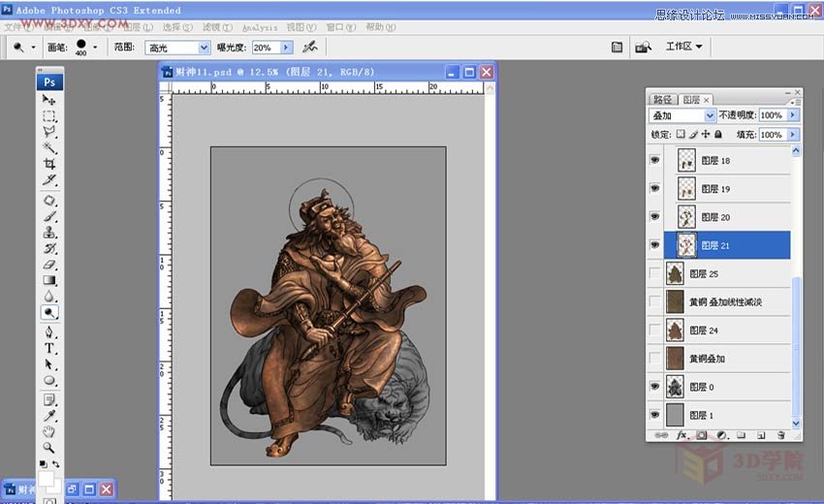Link layers with chain icon
Screen dimensions: 824x504
[x=661, y=435]
